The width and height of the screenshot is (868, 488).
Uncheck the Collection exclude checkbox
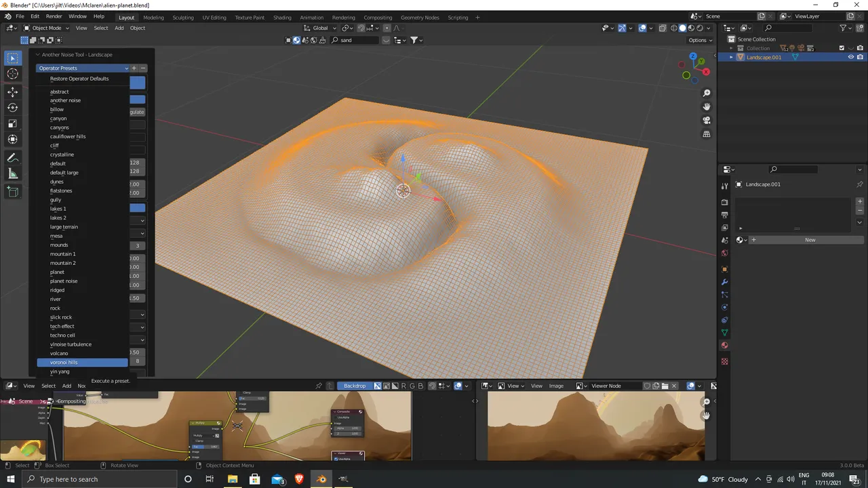[842, 48]
